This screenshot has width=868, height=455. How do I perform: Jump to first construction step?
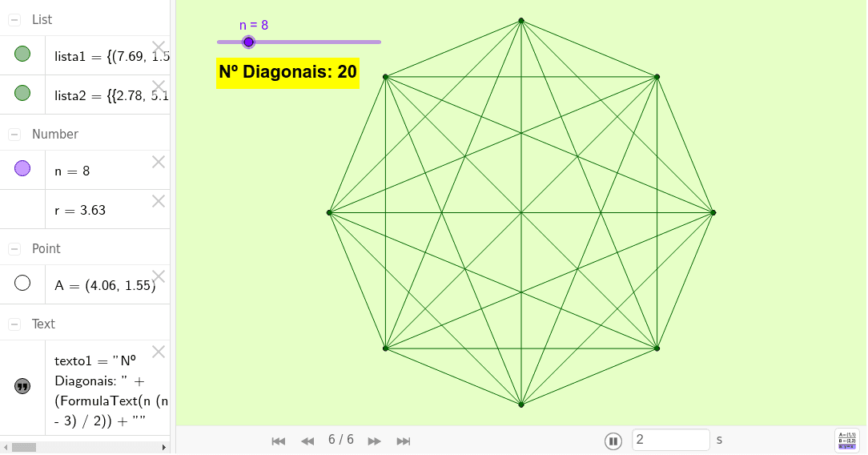(x=279, y=441)
